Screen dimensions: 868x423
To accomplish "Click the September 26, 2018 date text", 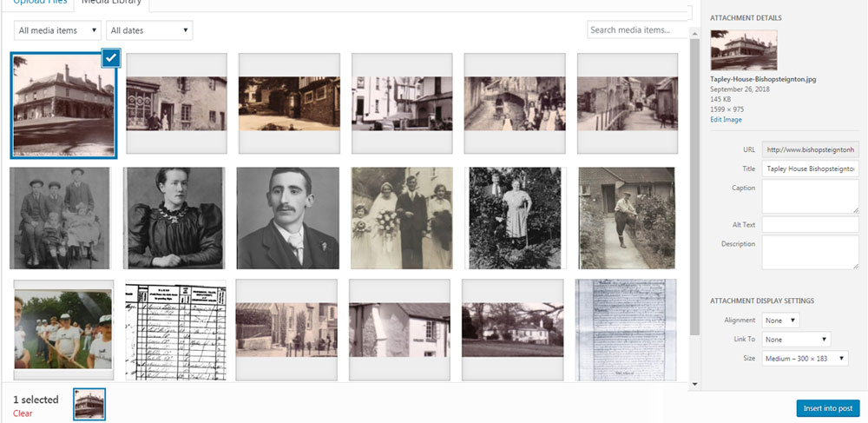I will click(x=739, y=89).
